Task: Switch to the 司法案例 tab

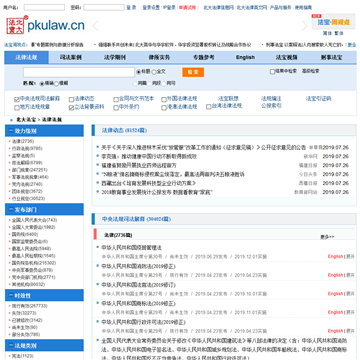Action: (x=71, y=57)
